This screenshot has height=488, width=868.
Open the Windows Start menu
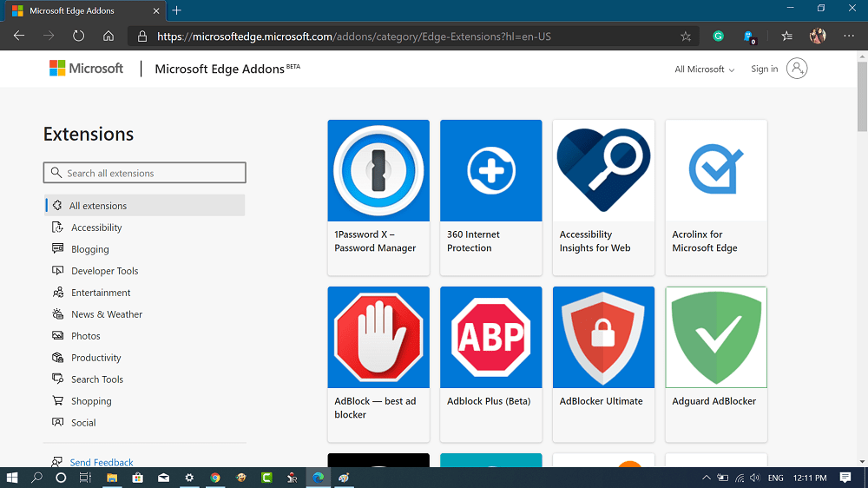tap(11, 478)
